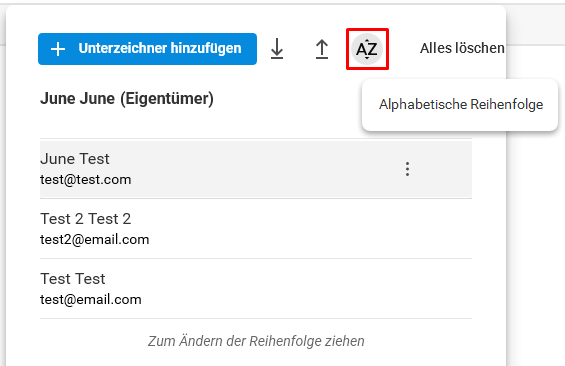Image resolution: width=565 pixels, height=366 pixels.
Task: Click the Alphabetische Reihenfolge tooltip
Action: pyautogui.click(x=460, y=105)
